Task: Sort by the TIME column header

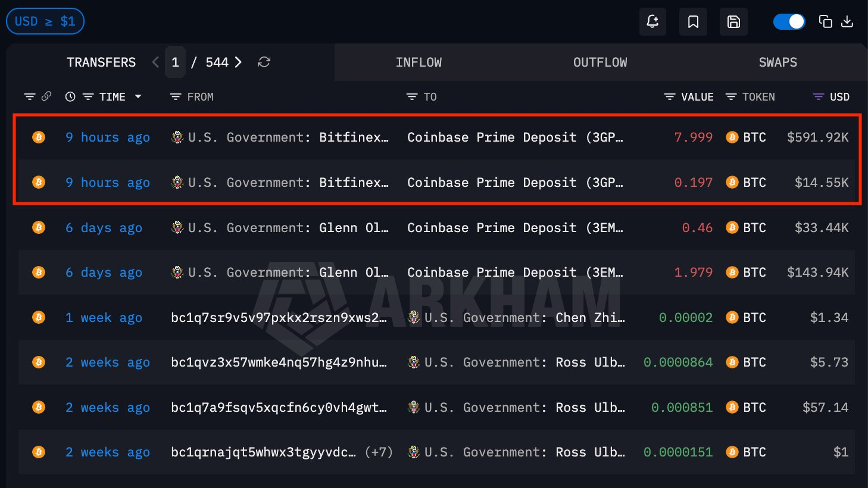Action: [112, 96]
